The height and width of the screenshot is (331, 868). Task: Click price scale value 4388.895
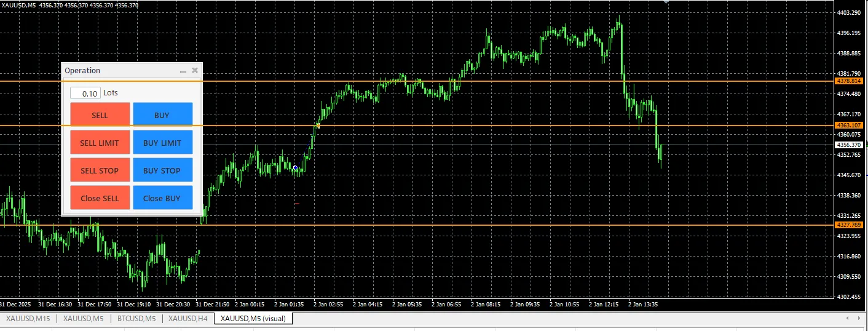tap(850, 53)
